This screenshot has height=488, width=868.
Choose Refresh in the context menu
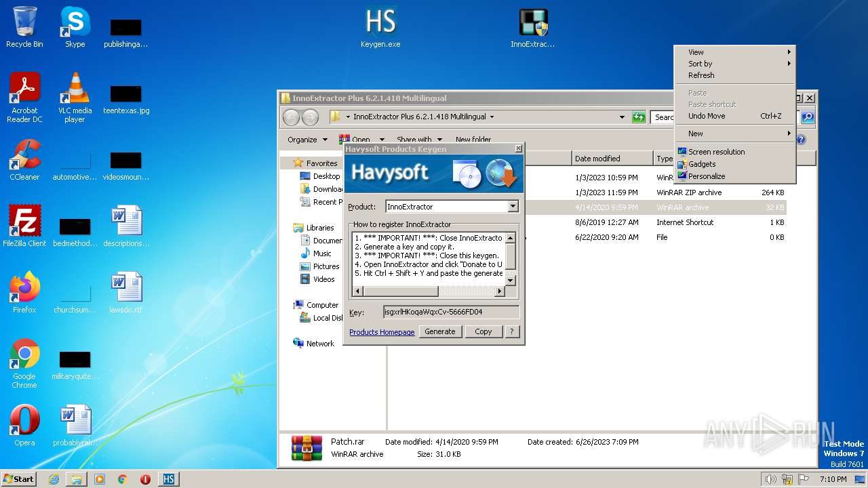(x=734, y=75)
